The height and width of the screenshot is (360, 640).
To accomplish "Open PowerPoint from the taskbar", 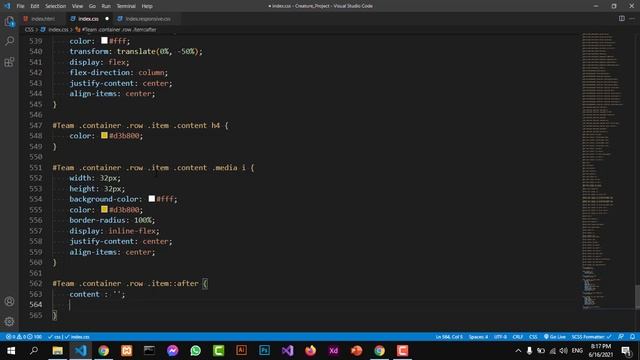I will 356,351.
